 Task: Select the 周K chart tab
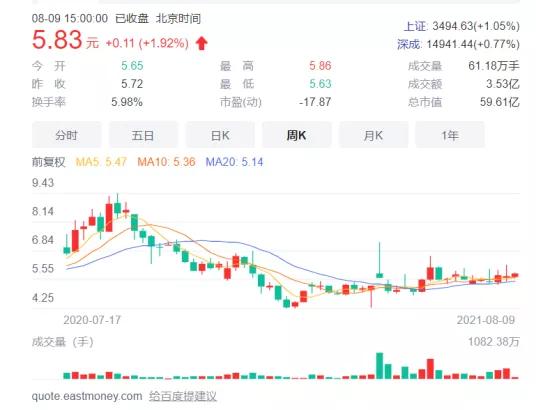click(297, 136)
